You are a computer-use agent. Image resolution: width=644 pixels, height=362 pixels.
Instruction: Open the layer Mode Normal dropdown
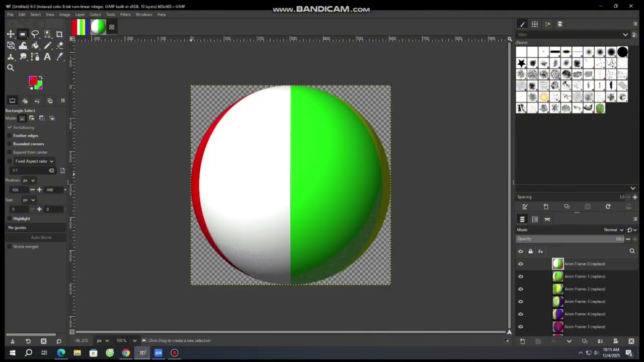click(614, 230)
